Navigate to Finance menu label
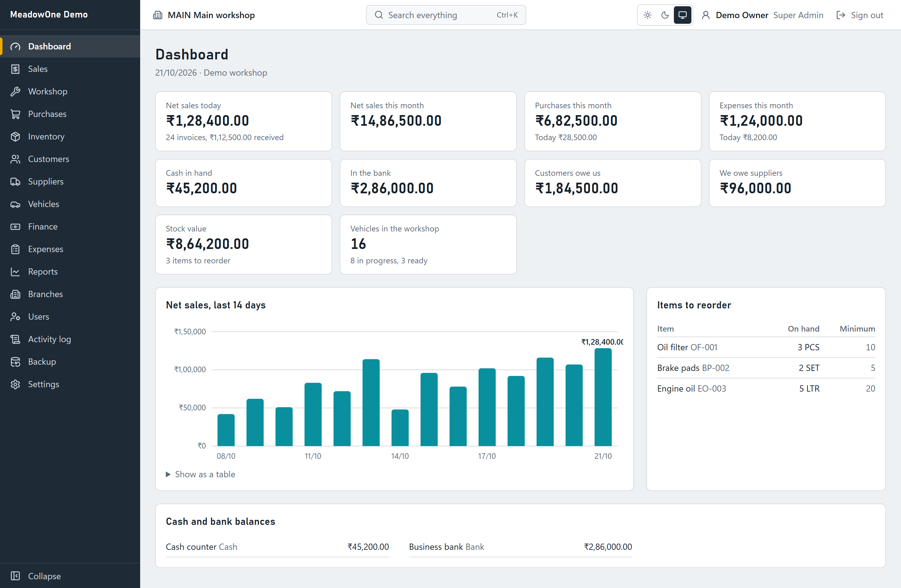 point(43,227)
